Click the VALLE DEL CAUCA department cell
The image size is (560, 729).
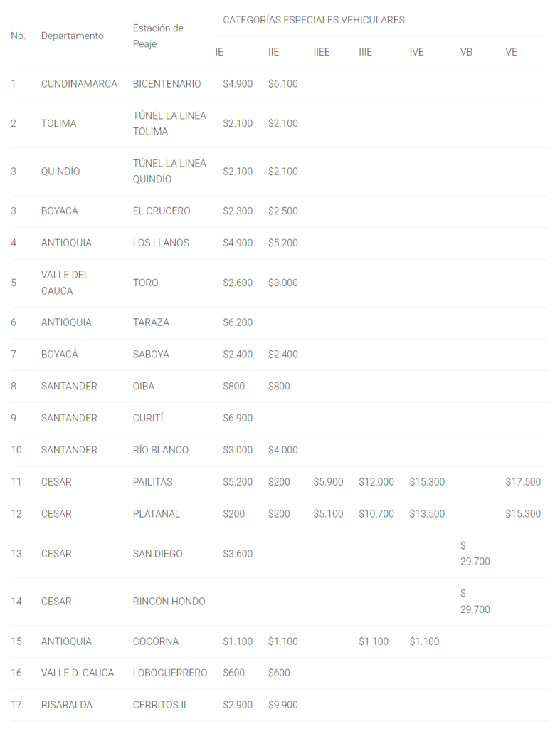(x=65, y=283)
